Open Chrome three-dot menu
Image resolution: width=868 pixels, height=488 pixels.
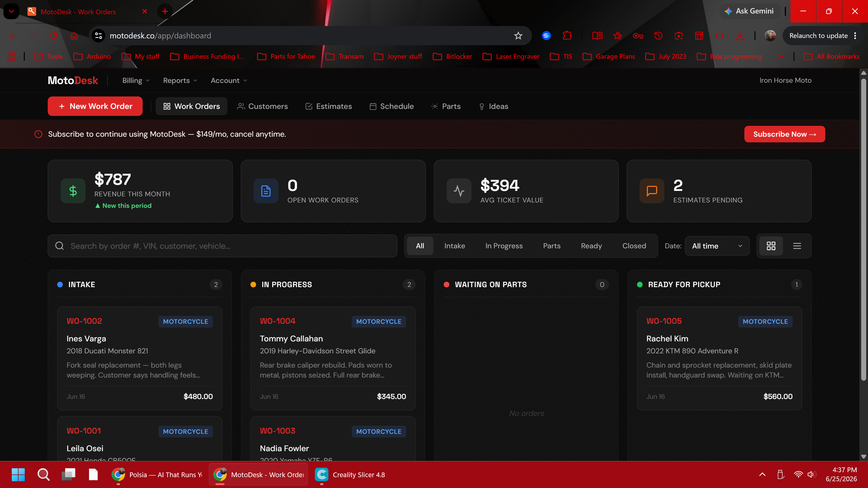click(x=855, y=36)
